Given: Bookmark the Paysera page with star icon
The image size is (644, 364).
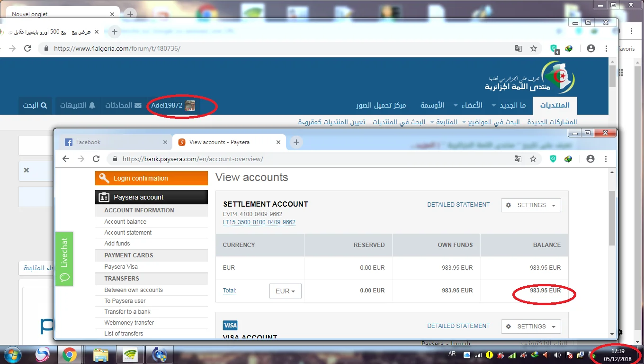Looking at the screenshot, I should [x=533, y=159].
